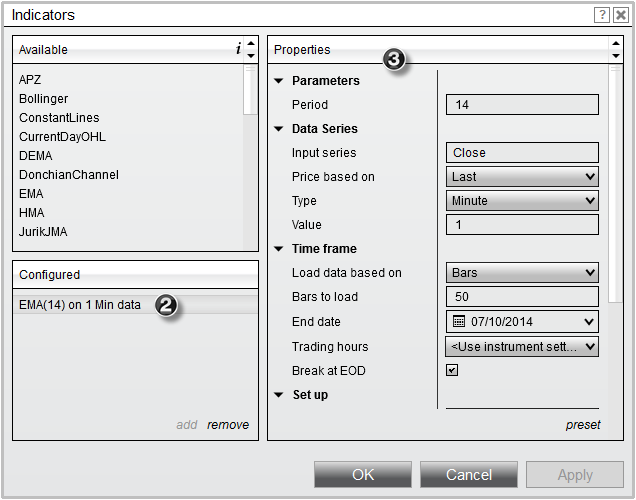Viewport: 636px width, 500px height.
Task: Open the Type dropdown set to Minute
Action: (521, 201)
